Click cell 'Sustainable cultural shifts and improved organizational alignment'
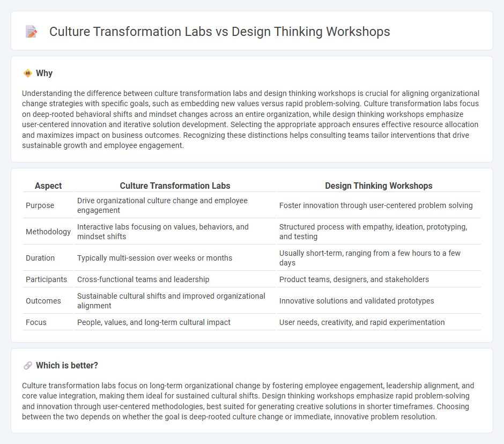The height and width of the screenshot is (444, 504). point(175,301)
